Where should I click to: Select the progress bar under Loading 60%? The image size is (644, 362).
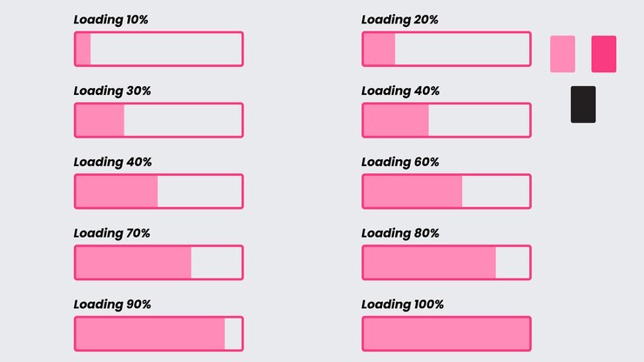point(446,191)
